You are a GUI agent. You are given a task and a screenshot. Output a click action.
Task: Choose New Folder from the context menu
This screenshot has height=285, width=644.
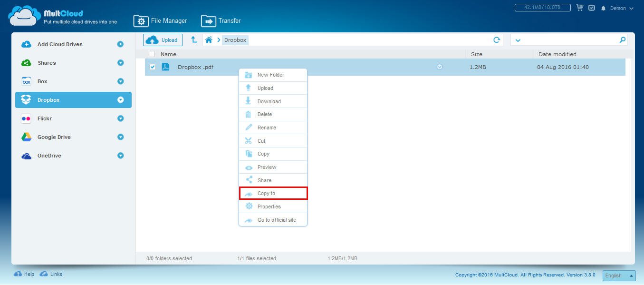coord(273,75)
